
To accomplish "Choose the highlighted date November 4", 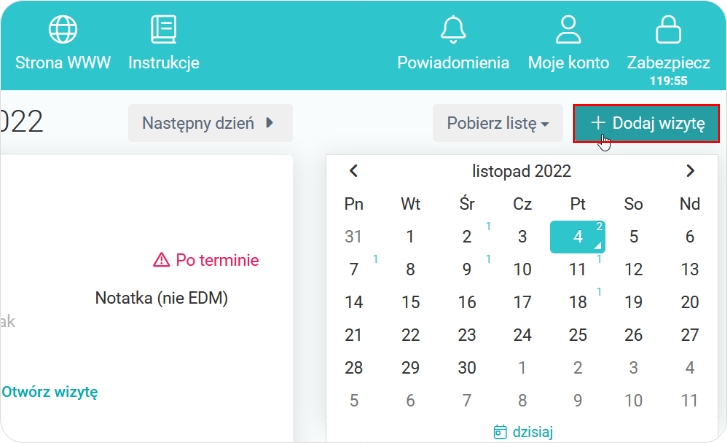I will (x=578, y=237).
